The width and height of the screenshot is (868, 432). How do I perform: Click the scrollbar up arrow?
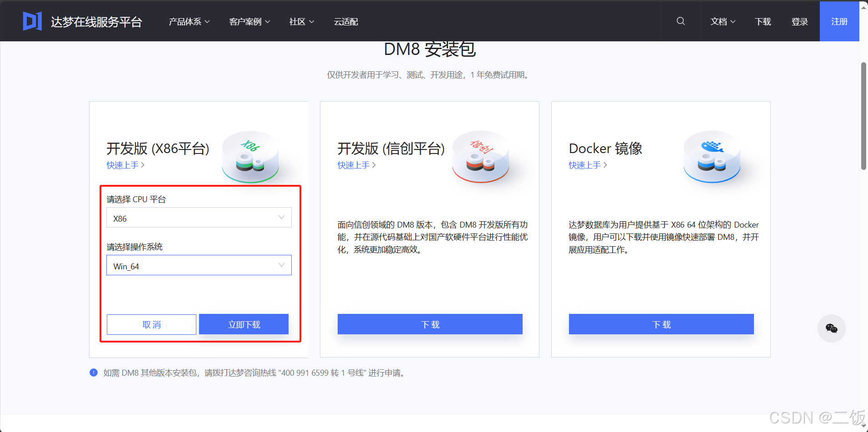[x=863, y=7]
